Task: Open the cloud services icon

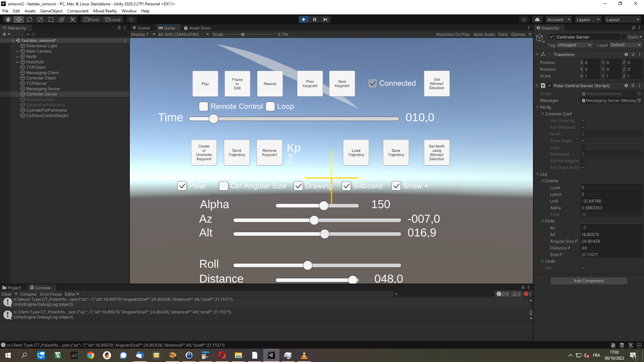Action: [x=537, y=19]
